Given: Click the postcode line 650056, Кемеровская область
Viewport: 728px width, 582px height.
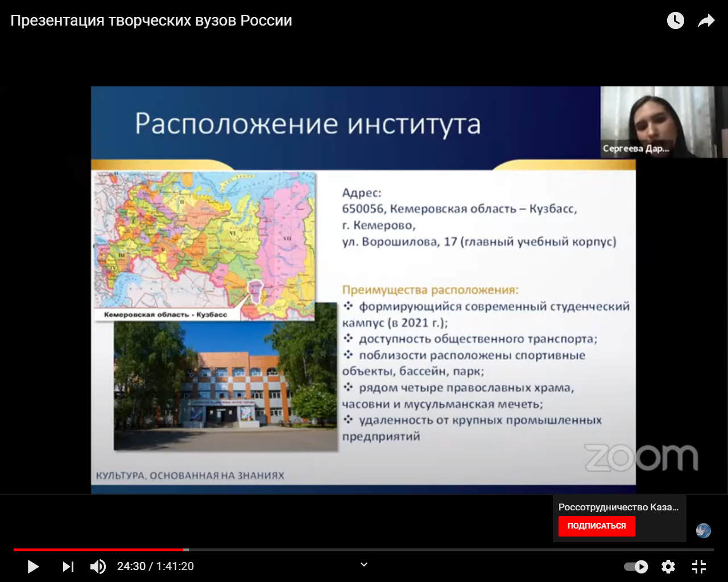Looking at the screenshot, I should [460, 209].
